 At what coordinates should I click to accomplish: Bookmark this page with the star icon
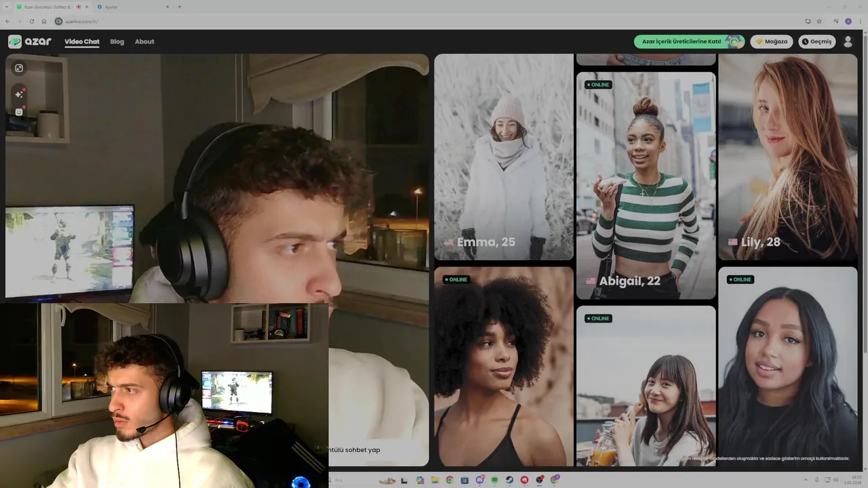819,21
